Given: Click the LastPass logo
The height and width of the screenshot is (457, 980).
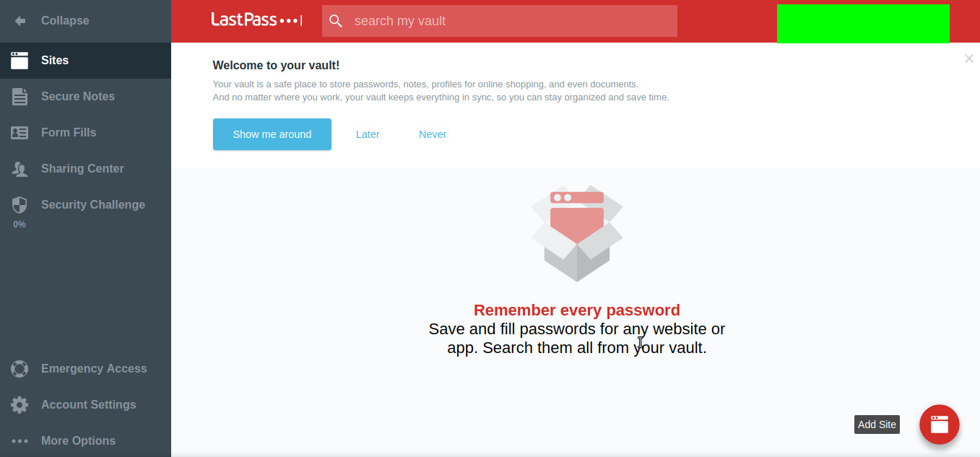Looking at the screenshot, I should click(x=256, y=19).
